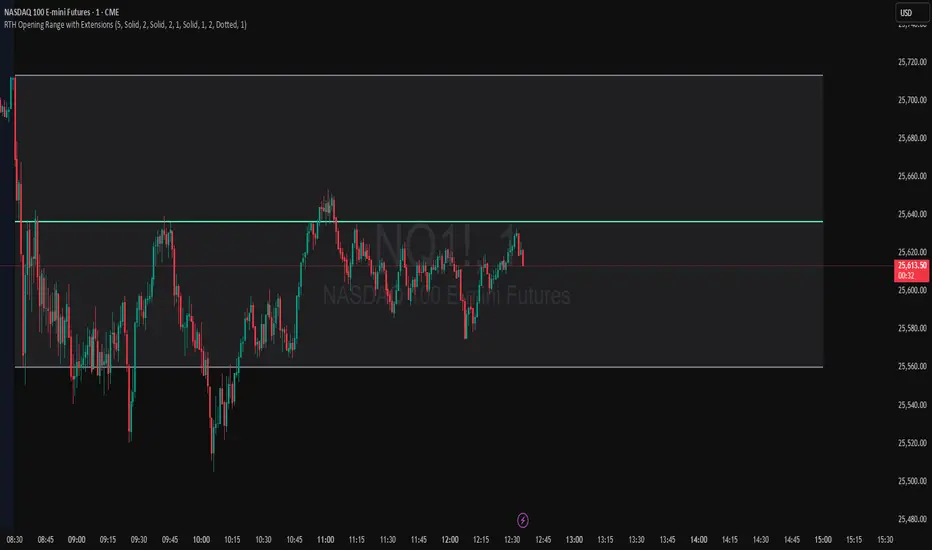
Task: Click the 25,680.00 price axis label
Action: [x=909, y=138]
